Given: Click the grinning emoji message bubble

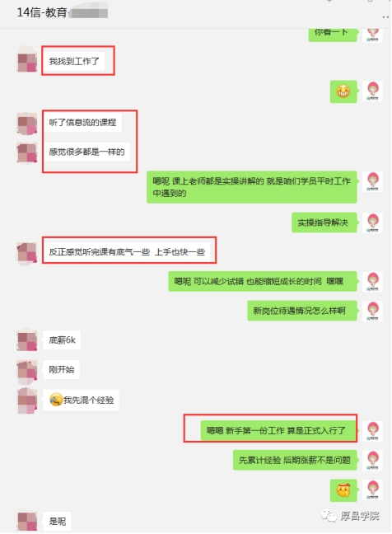Looking at the screenshot, I should pos(343,91).
